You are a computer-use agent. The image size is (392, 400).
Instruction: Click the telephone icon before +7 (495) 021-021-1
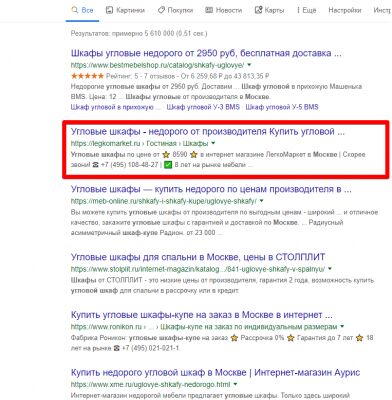(116, 348)
